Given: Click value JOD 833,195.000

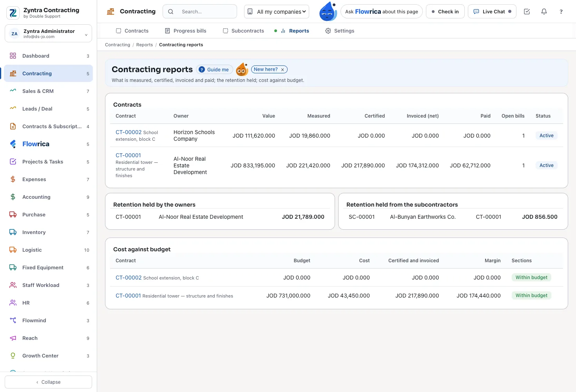Looking at the screenshot, I should click(x=253, y=165).
